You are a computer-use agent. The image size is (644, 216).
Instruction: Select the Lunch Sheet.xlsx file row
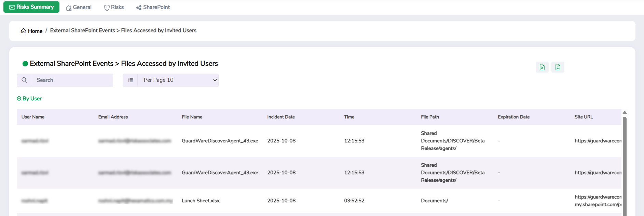[x=201, y=201]
